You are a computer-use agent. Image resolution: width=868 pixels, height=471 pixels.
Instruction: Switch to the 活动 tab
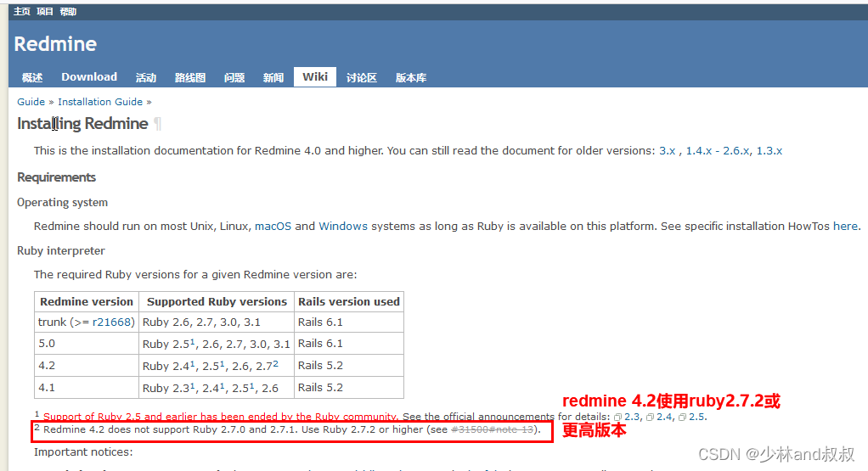coord(146,77)
